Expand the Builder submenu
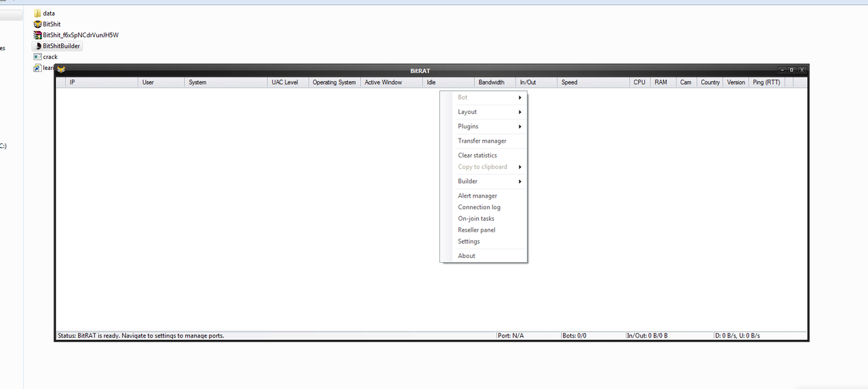Viewport: 868px width, 389px height. (x=484, y=181)
